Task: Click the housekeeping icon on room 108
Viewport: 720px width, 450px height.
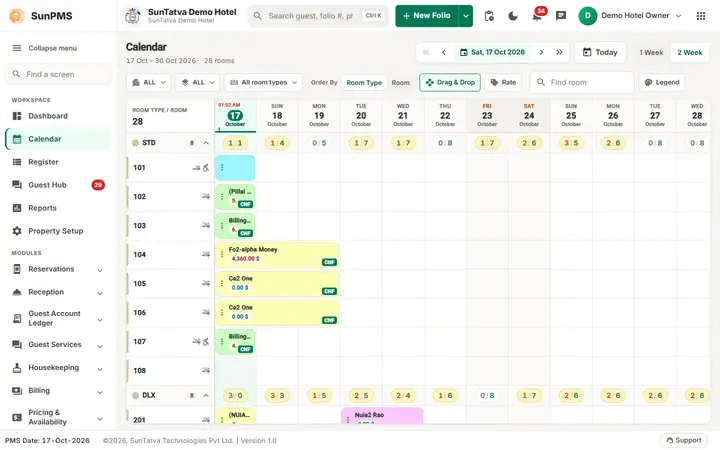Action: click(206, 371)
